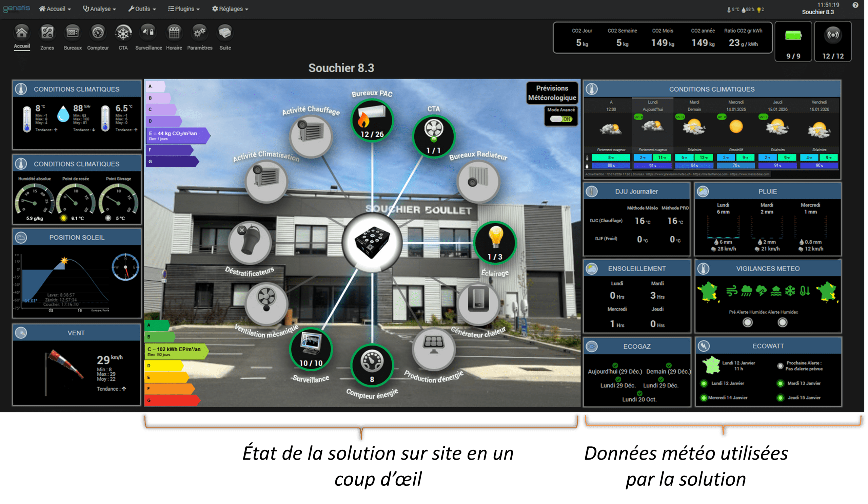Open the Production d'énergie solar circle
This screenshot has width=868, height=504.
[x=434, y=349]
